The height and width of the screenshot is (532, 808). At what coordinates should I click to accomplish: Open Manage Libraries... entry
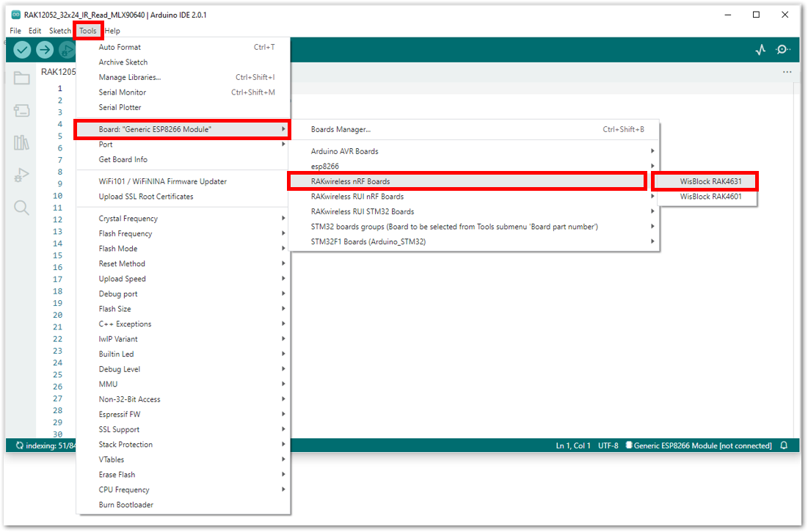click(183, 77)
